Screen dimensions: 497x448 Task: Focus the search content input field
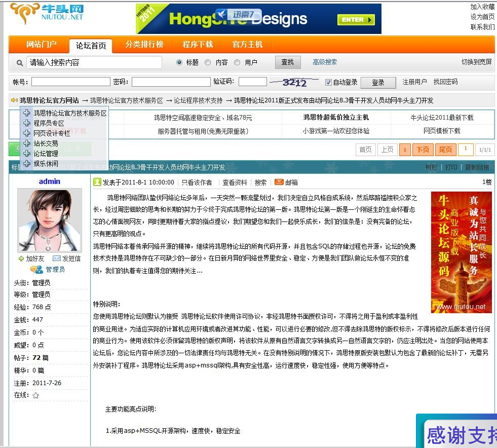[x=94, y=62]
